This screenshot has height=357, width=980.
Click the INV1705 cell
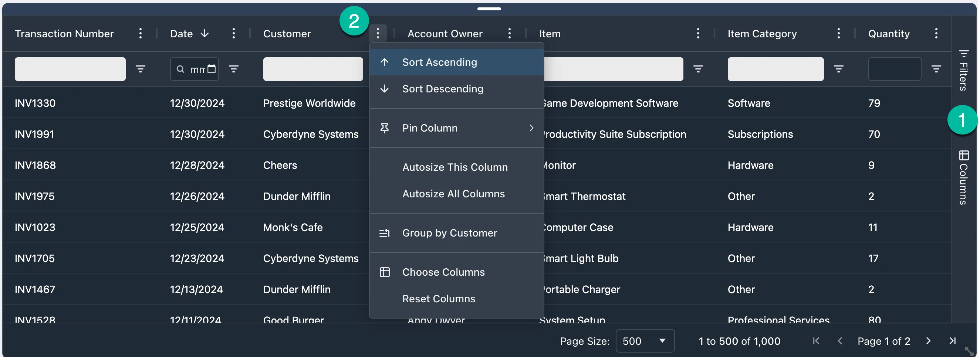(34, 258)
